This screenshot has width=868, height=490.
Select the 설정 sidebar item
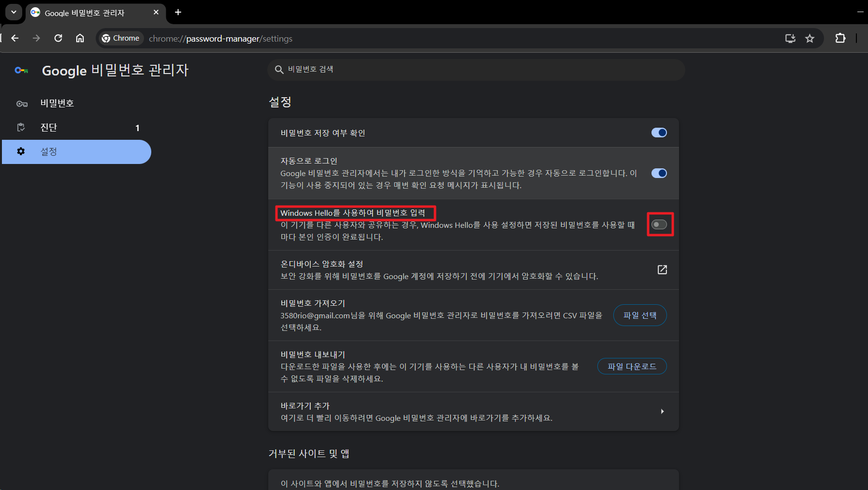click(x=76, y=151)
